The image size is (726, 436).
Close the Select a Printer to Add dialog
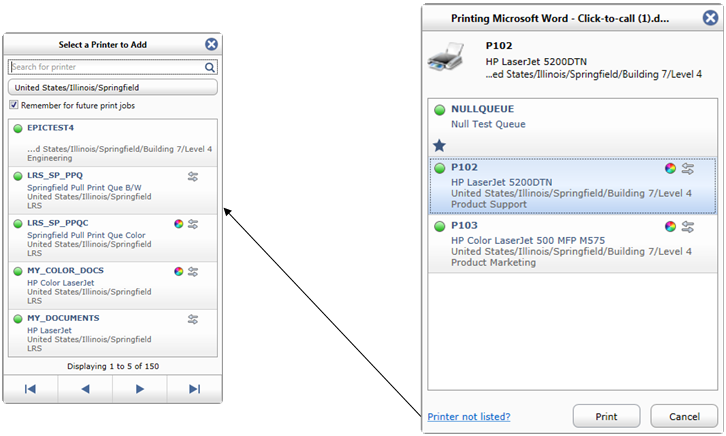click(211, 44)
